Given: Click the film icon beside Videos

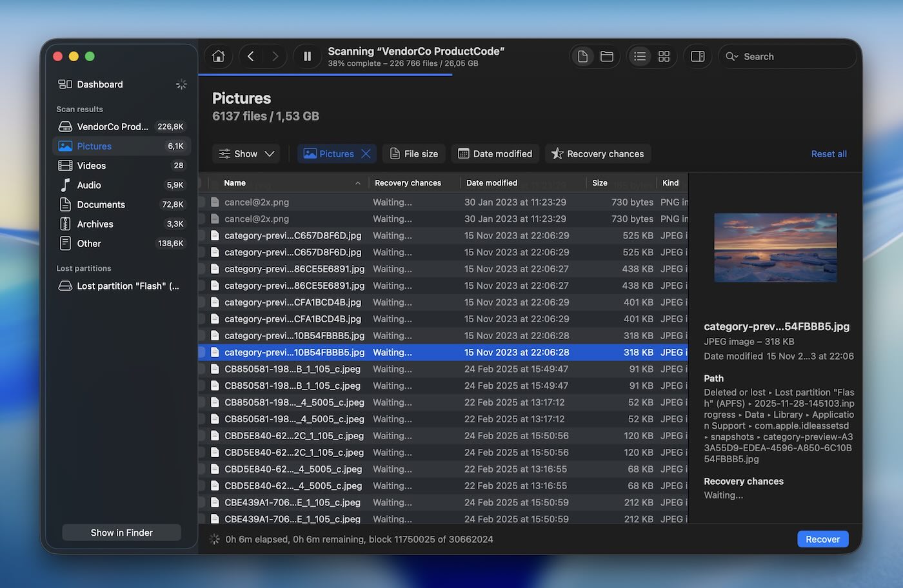Looking at the screenshot, I should point(65,166).
